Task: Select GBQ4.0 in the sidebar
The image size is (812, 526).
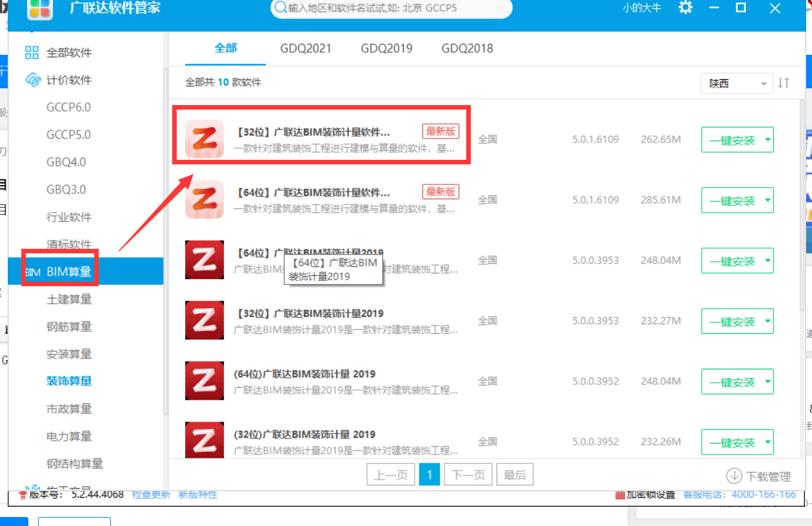Action: tap(66, 162)
